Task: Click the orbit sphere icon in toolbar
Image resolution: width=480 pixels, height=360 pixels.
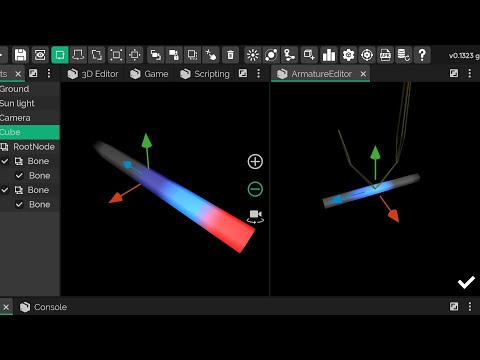Action: click(271, 55)
